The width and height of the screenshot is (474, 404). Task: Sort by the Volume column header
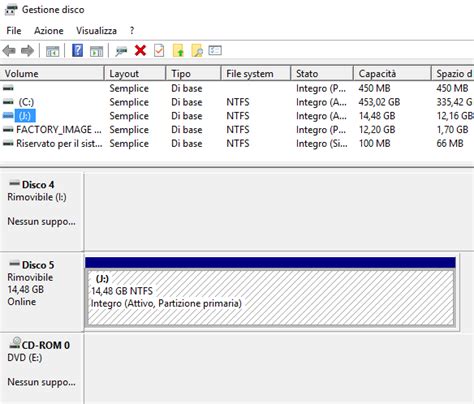point(52,73)
